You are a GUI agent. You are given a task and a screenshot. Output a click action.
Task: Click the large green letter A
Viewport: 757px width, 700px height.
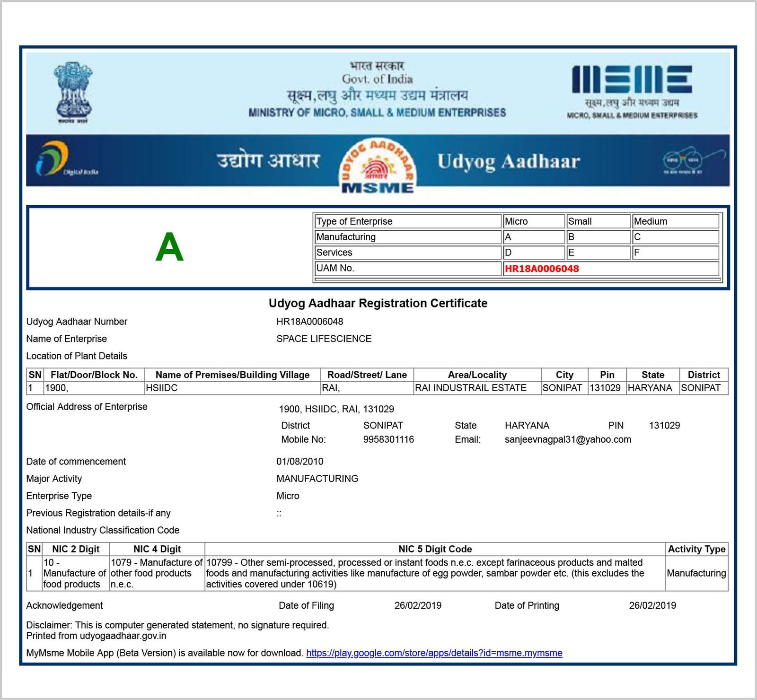coord(169,247)
